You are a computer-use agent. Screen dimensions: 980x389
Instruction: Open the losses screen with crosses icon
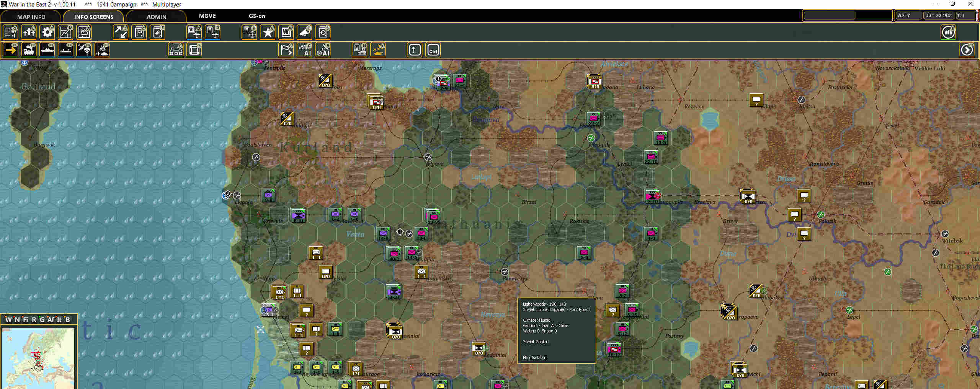click(29, 32)
